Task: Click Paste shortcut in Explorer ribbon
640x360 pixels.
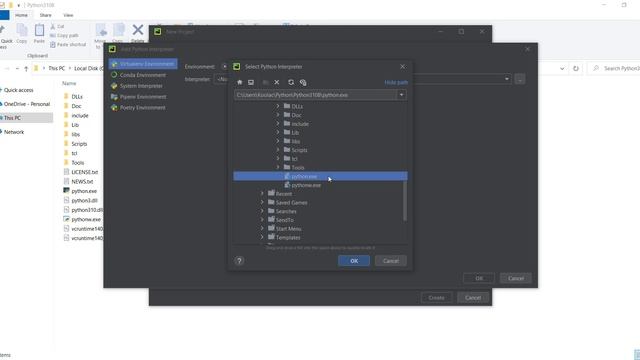Action: [x=68, y=44]
